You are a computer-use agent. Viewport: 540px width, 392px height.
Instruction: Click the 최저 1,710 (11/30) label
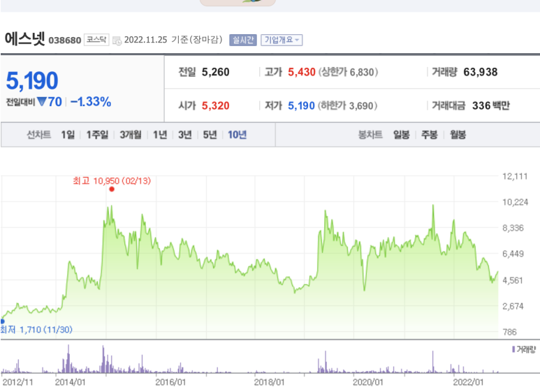[36, 330]
